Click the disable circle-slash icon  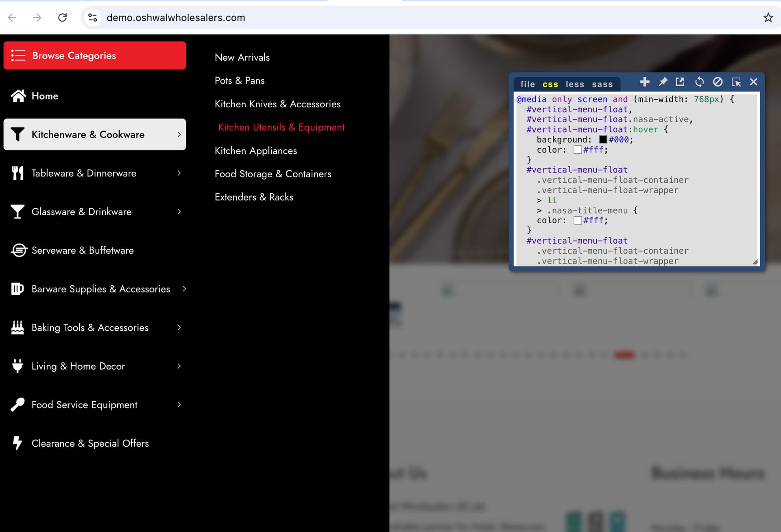718,82
